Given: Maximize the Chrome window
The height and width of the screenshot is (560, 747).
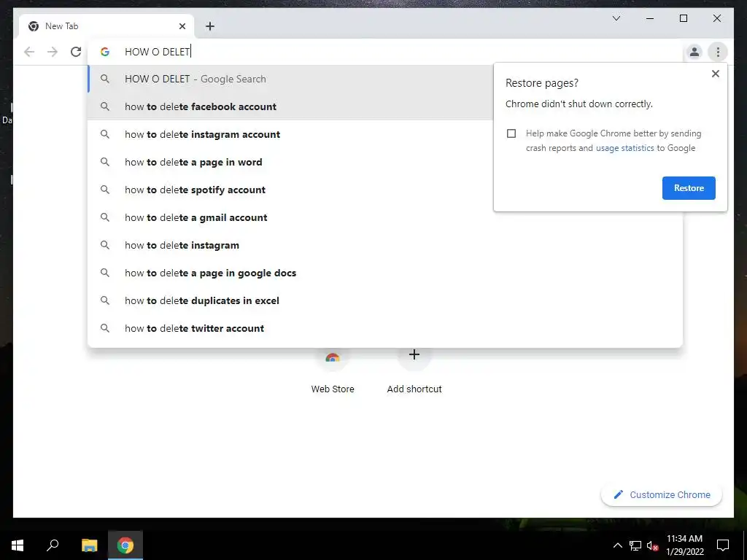Looking at the screenshot, I should pos(683,18).
